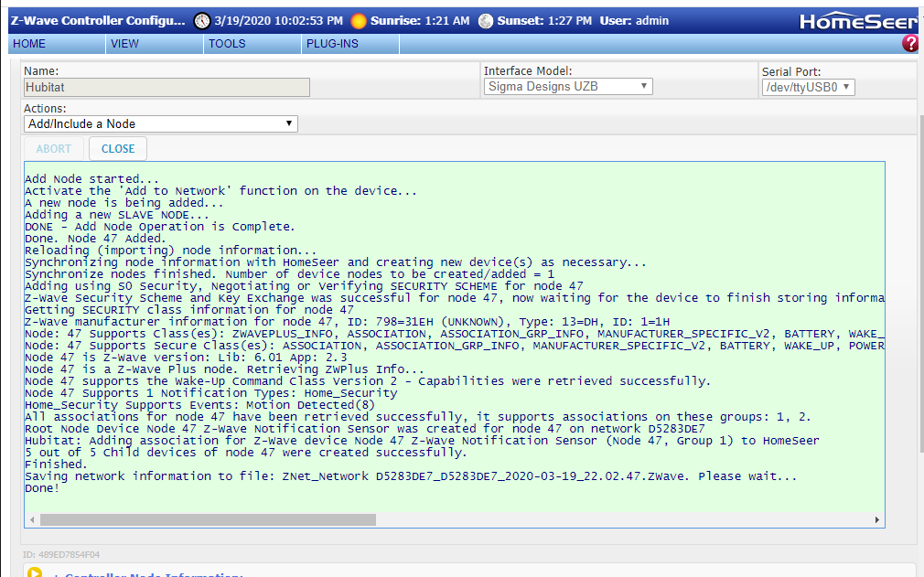Click the 'User: admin' header text
924x577 pixels.
pos(634,21)
